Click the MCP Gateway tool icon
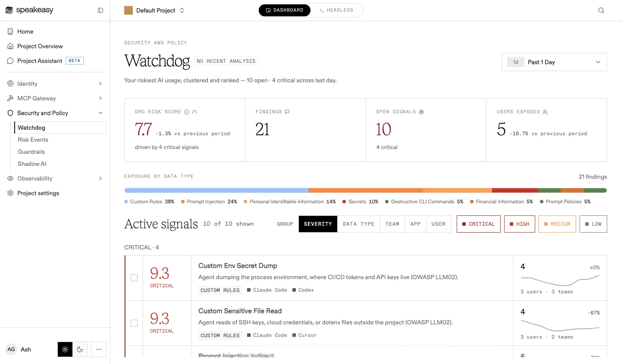Viewport: 621px width, 364px height. 10,98
